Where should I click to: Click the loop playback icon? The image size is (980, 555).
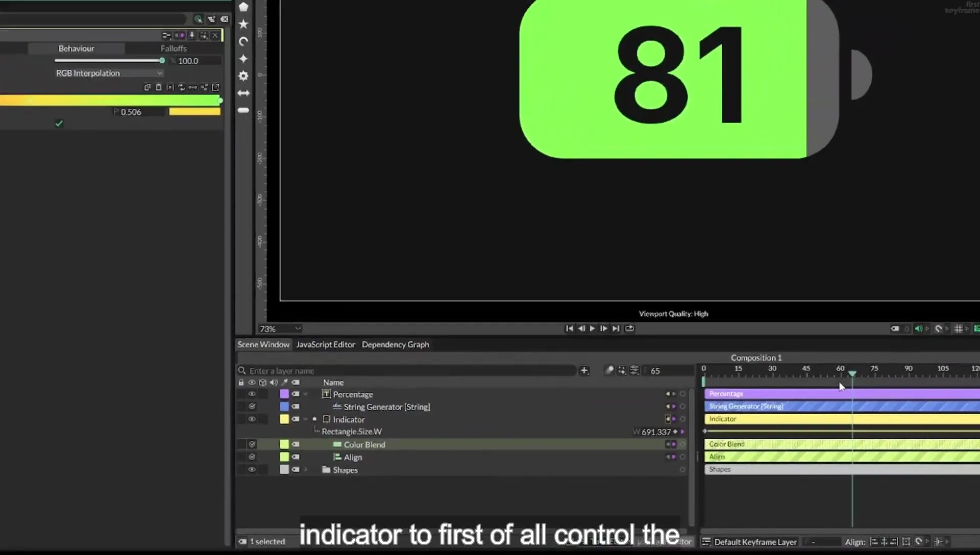630,329
